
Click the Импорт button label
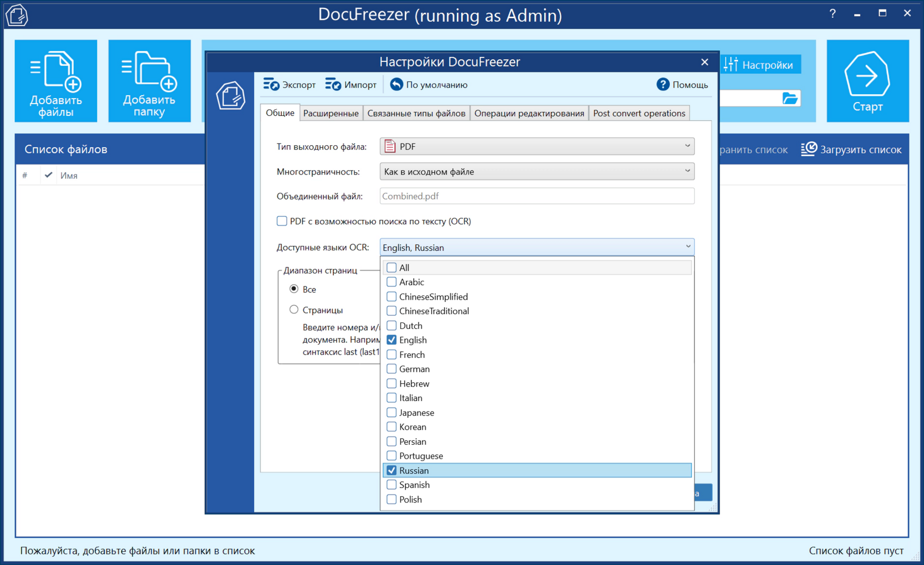(360, 85)
